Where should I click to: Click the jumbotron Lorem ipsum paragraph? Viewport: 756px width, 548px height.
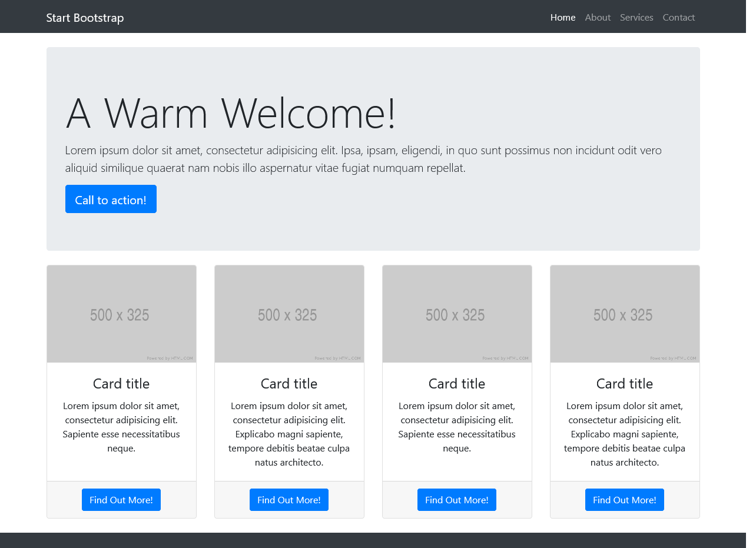tap(363, 159)
